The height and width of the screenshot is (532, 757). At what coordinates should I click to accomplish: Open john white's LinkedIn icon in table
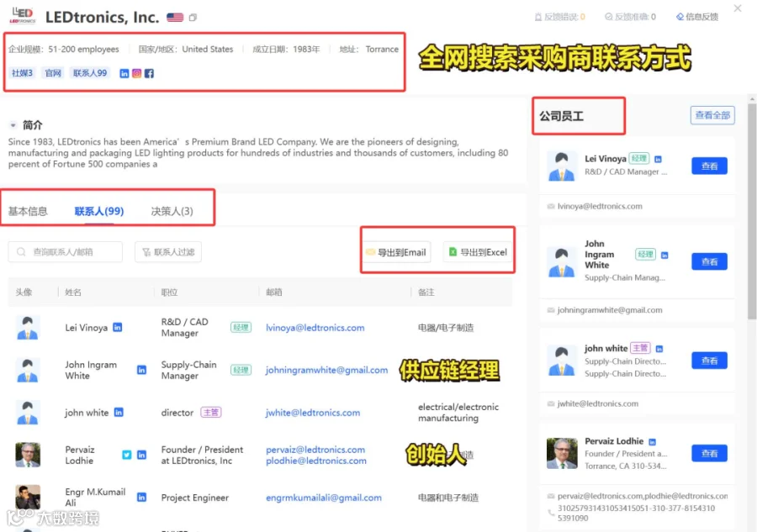119,412
